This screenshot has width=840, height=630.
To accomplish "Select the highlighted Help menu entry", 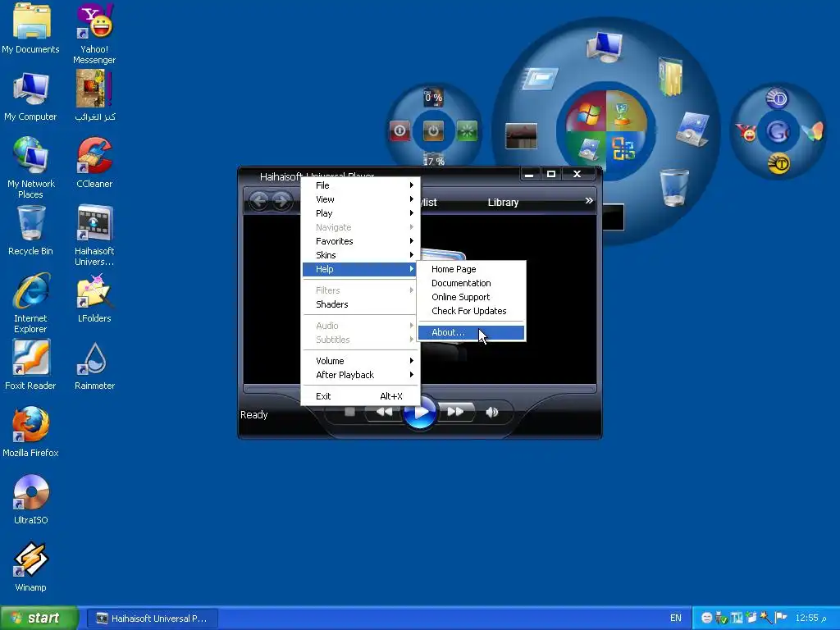I will pos(361,269).
